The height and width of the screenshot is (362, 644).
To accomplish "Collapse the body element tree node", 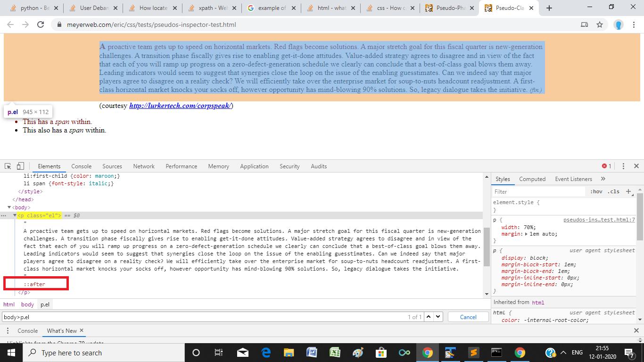I will pos(9,207).
